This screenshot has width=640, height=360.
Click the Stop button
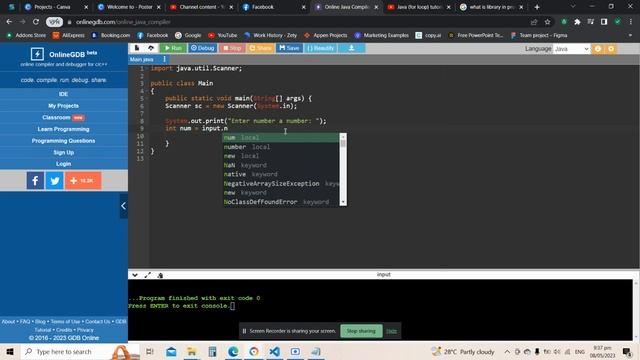tap(232, 48)
